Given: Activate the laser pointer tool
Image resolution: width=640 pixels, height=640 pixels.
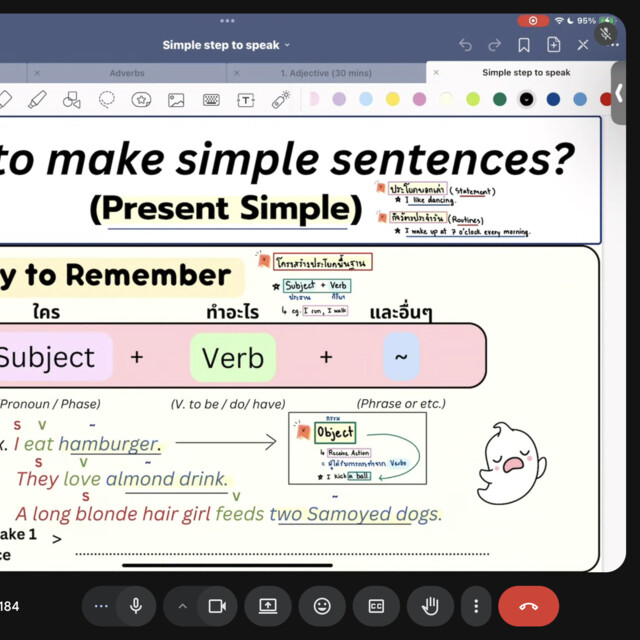Looking at the screenshot, I should [281, 99].
